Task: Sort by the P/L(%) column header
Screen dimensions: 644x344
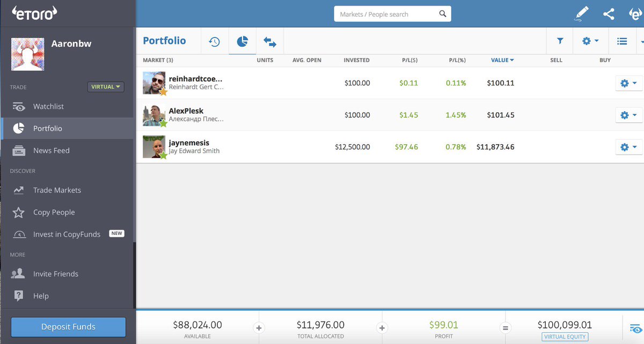Action: 457,60
